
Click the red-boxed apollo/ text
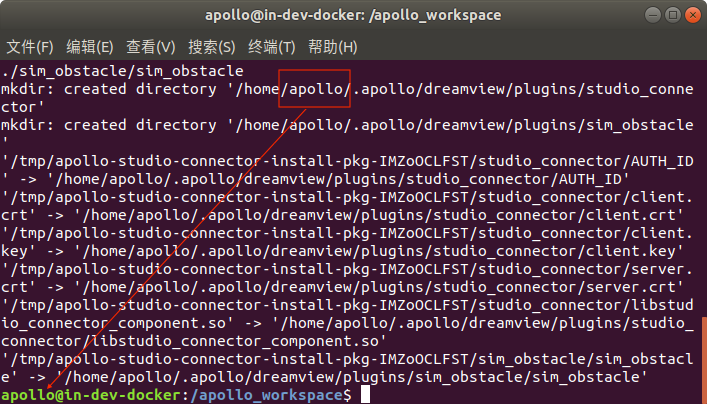[316, 89]
